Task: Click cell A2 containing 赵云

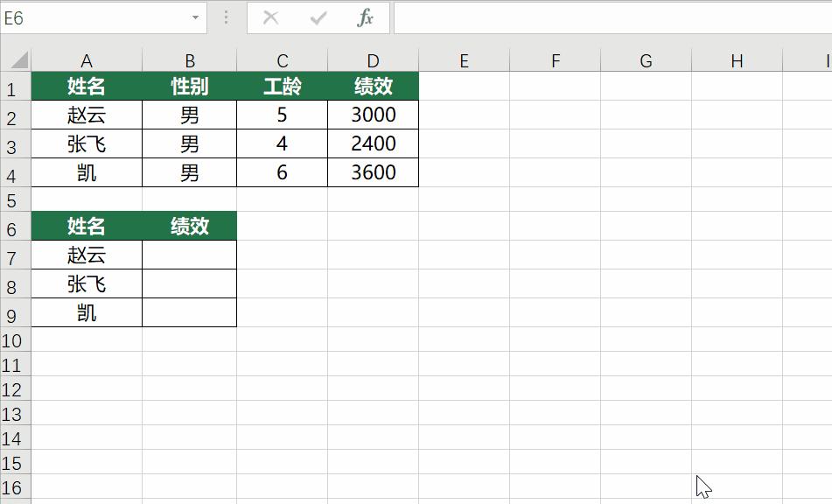Action: pos(87,115)
